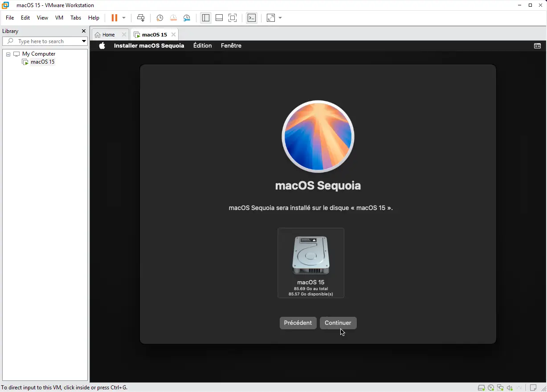Close the macOS 15 tab
547x392 pixels.
(173, 35)
